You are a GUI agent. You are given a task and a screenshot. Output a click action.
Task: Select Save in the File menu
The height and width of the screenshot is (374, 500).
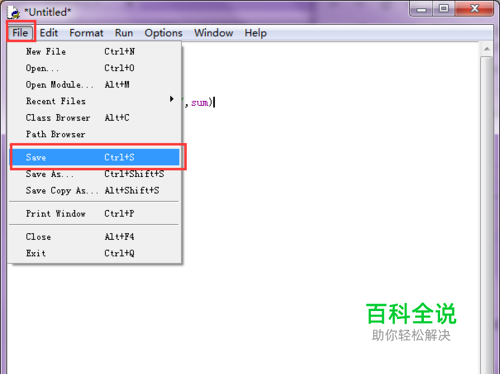click(95, 157)
